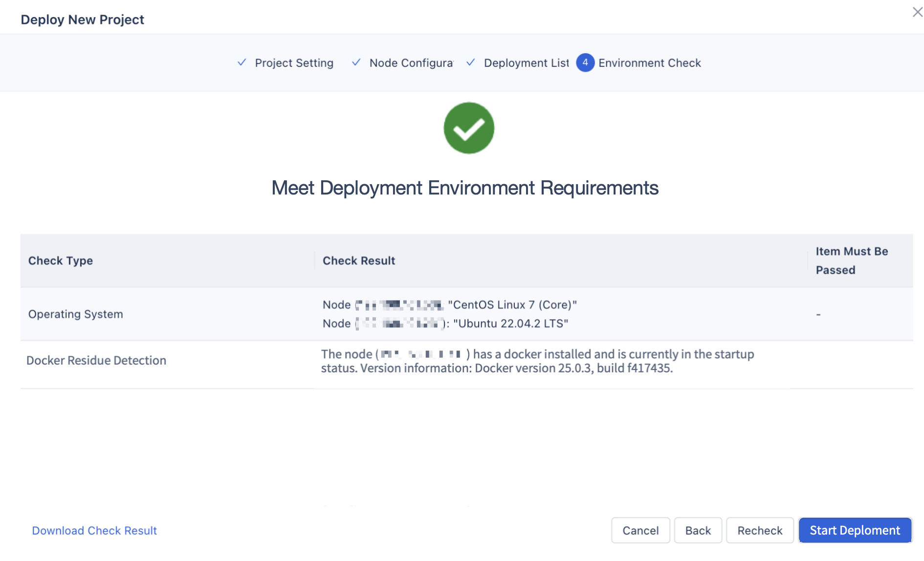Select the Docker Residue Detection row

click(96, 361)
